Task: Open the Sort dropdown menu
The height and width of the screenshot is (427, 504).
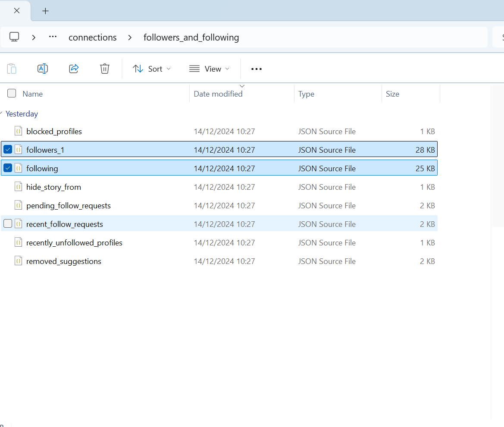Action: coord(152,69)
